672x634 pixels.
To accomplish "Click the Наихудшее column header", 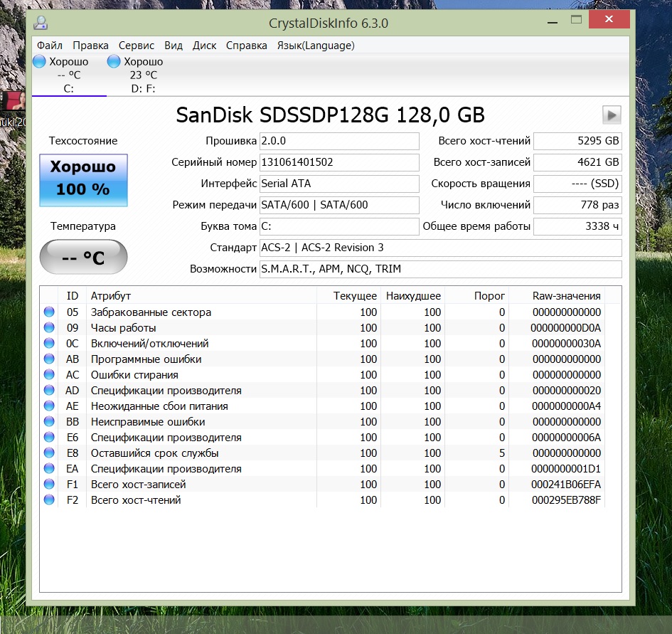I will pyautogui.click(x=412, y=295).
